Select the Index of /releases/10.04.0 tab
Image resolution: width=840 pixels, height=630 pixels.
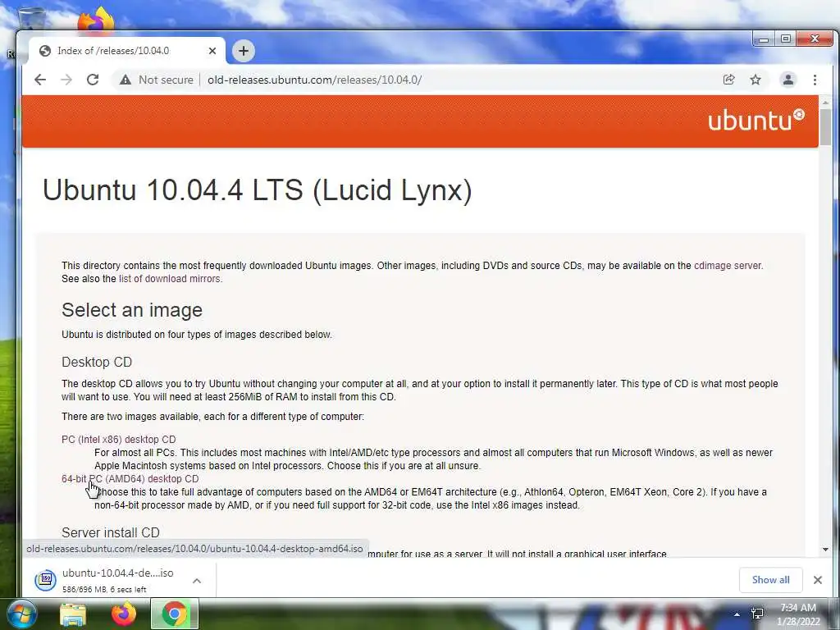pos(126,51)
